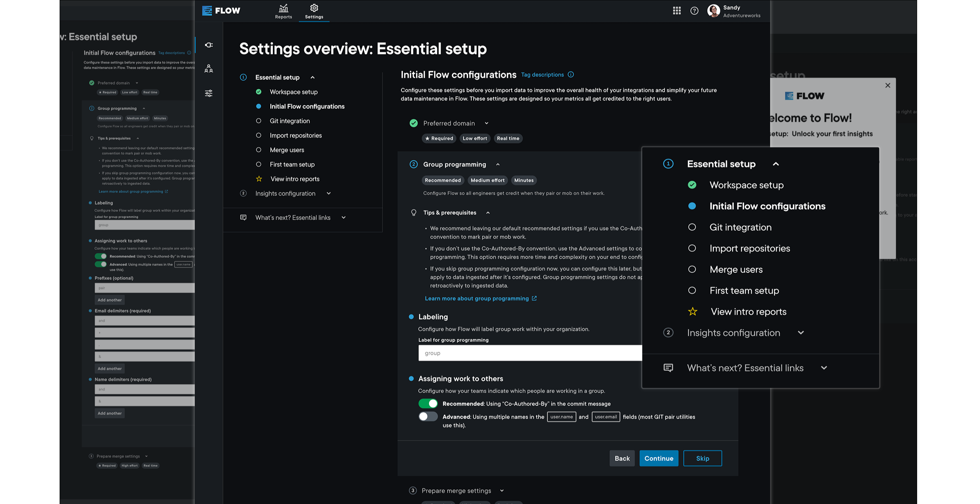
Task: Click the Flow logo in top bar
Action: tap(221, 11)
